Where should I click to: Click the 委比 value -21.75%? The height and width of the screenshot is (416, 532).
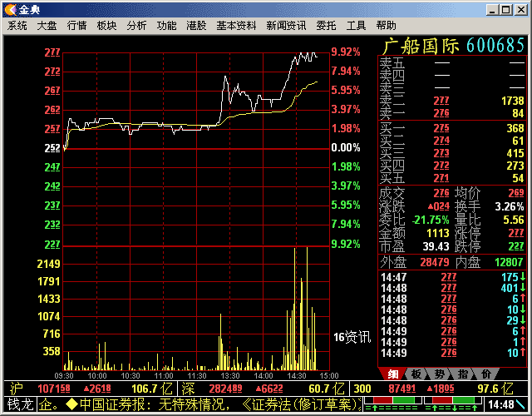click(x=431, y=220)
